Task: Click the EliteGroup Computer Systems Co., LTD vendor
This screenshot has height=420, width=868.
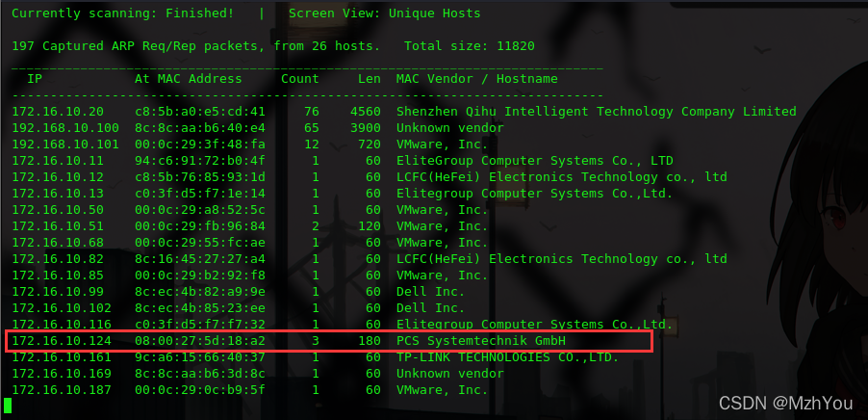Action: (x=535, y=161)
